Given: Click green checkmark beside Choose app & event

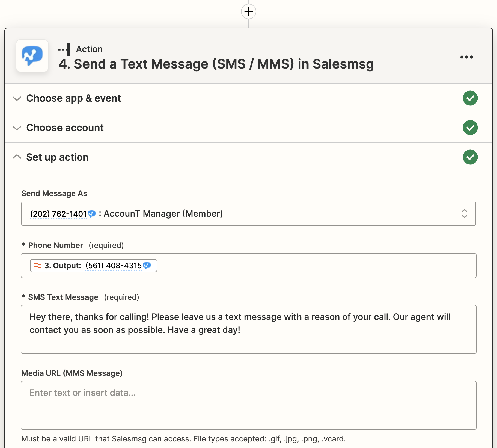Looking at the screenshot, I should pos(470,98).
